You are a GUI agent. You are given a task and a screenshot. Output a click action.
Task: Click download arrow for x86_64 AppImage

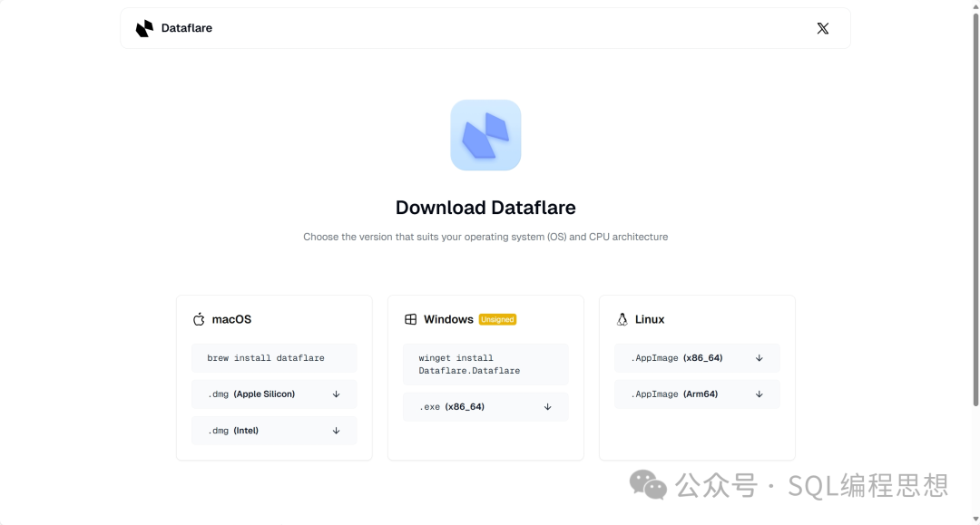pyautogui.click(x=759, y=358)
